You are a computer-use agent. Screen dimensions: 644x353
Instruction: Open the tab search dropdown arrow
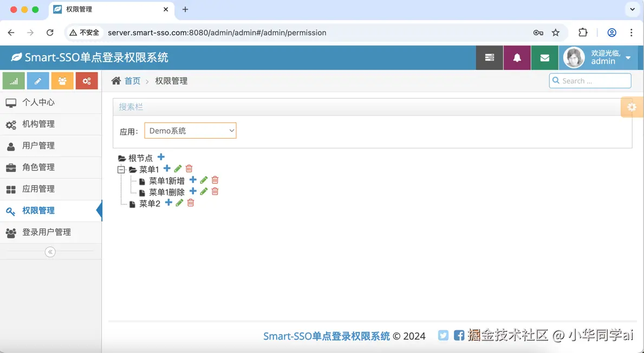[633, 9]
